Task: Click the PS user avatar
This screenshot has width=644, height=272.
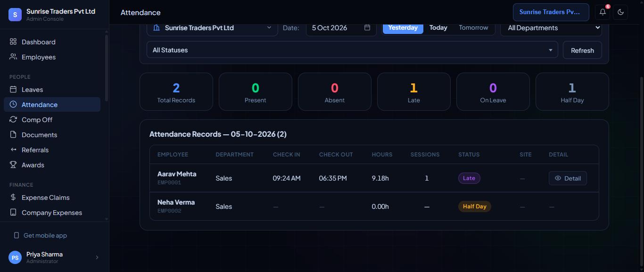Action: [x=15, y=257]
